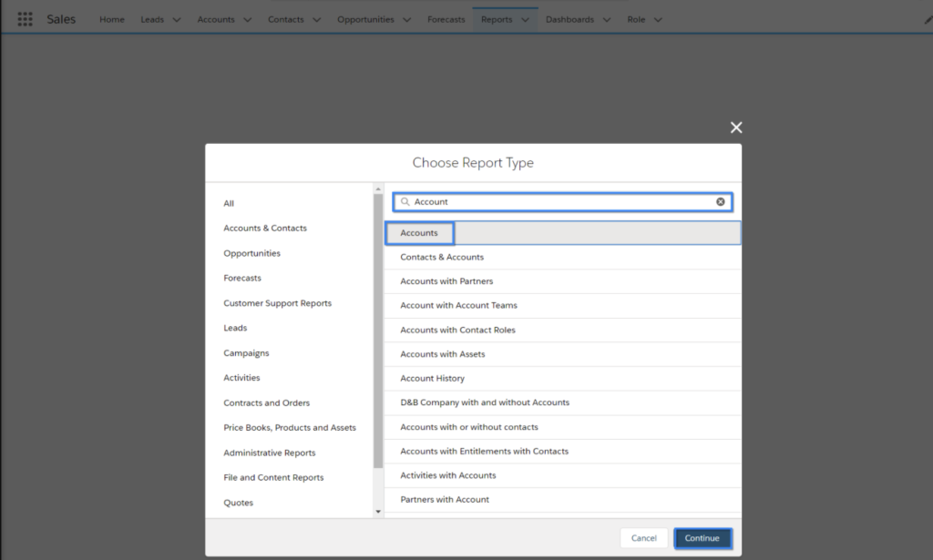The image size is (933, 560).
Task: Filter by Opportunities category
Action: click(x=251, y=253)
